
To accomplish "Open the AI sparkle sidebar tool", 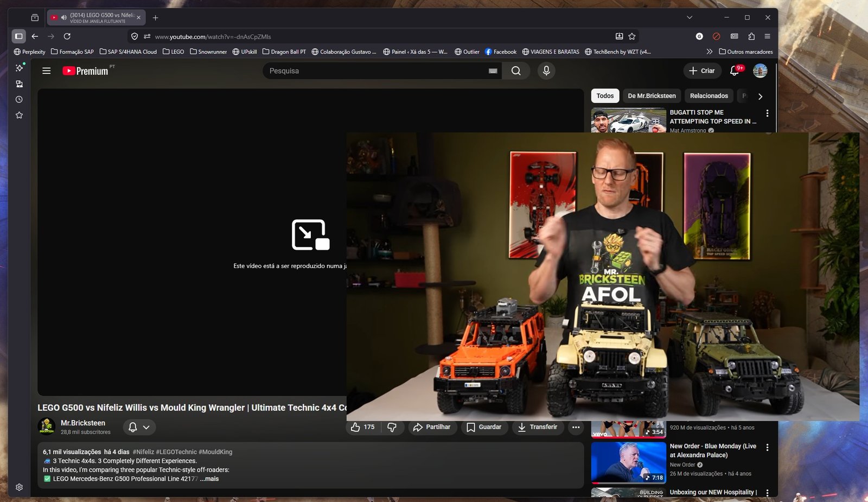I will pyautogui.click(x=20, y=68).
